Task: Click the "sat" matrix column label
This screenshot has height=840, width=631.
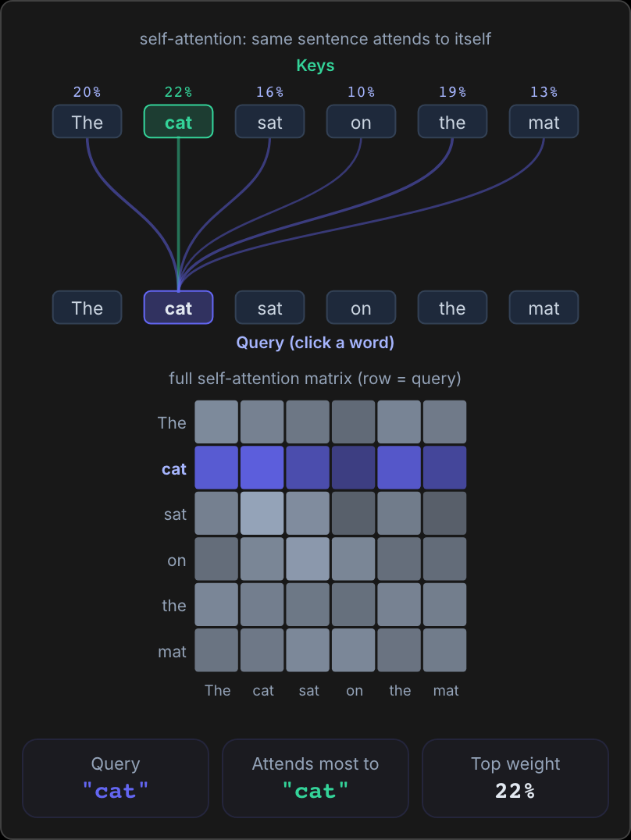Action: 308,691
